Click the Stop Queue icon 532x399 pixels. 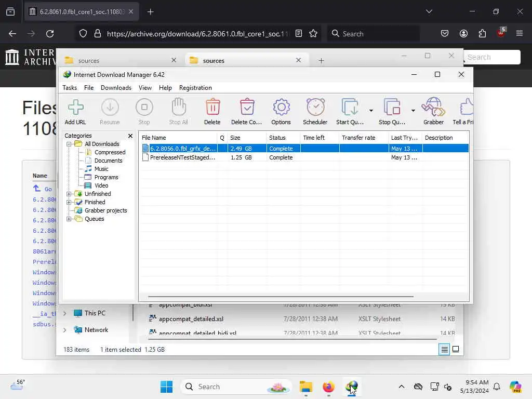point(392,107)
